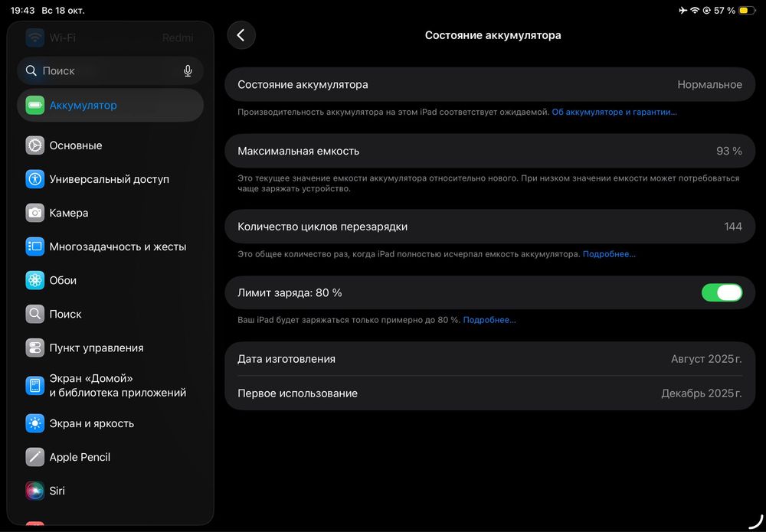Click the 93 % capacity value

[729, 152]
